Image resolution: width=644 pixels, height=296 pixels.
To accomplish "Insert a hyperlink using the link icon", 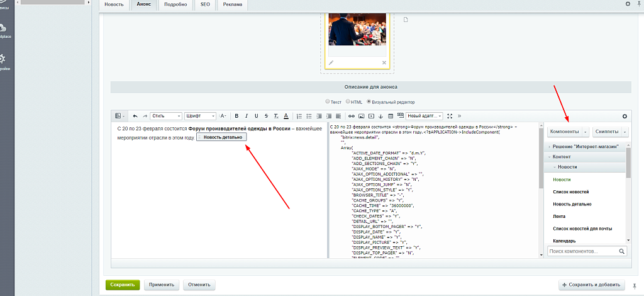I will coord(352,116).
